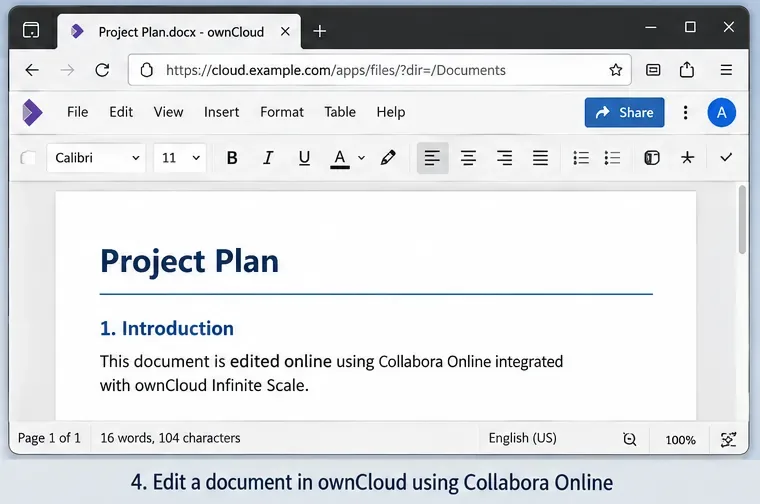The width and height of the screenshot is (760, 504).
Task: Open the Calibri font name dropdown
Action: [x=96, y=158]
